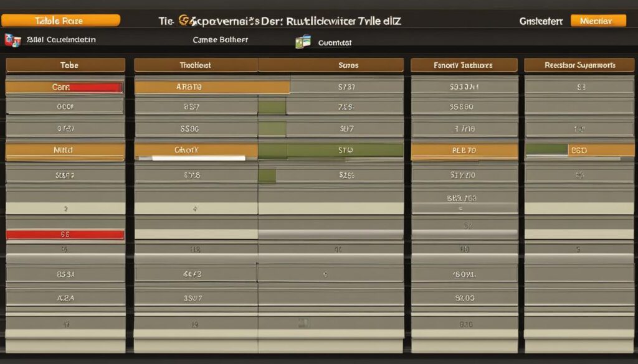Click the red-blue icon beside Bilal Caueimdetin

click(x=12, y=40)
